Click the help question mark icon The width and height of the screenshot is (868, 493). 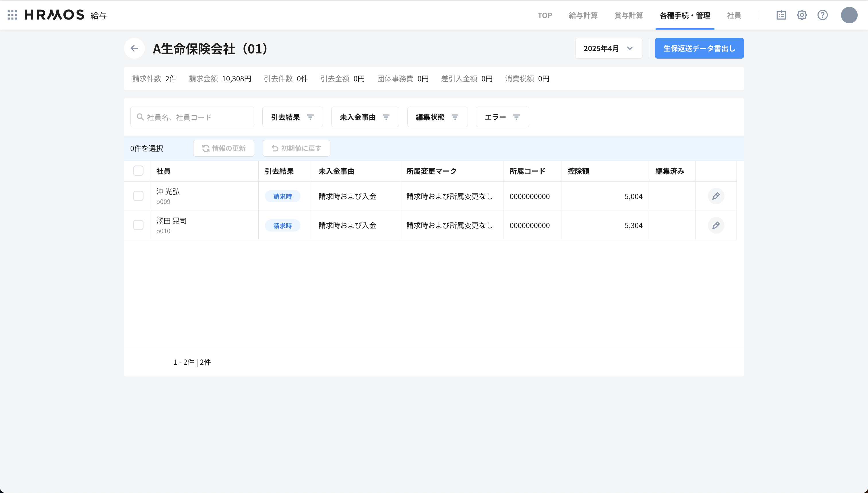(x=823, y=15)
